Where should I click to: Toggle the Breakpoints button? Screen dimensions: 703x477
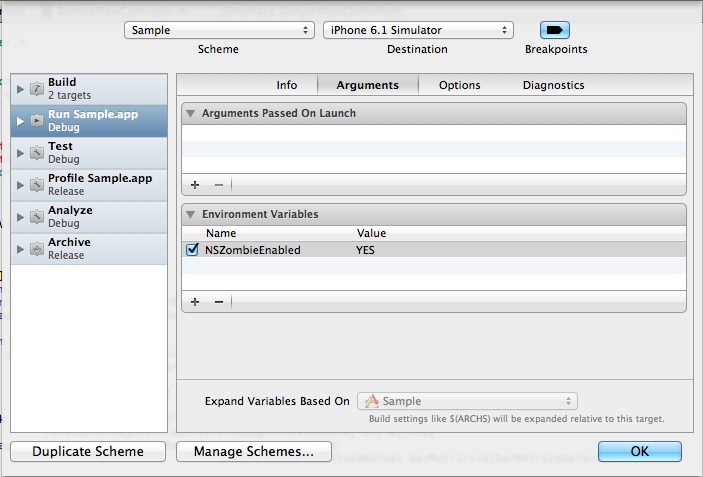pyautogui.click(x=555, y=30)
